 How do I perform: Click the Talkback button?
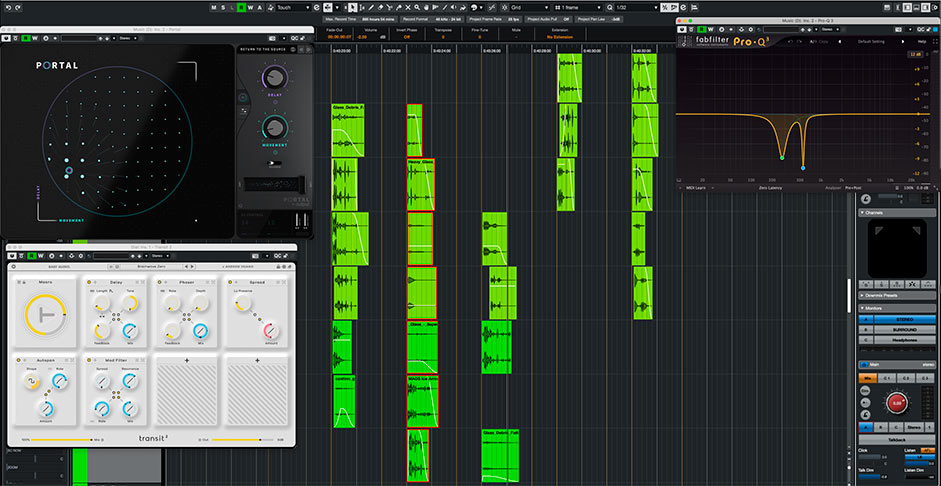coord(897,439)
